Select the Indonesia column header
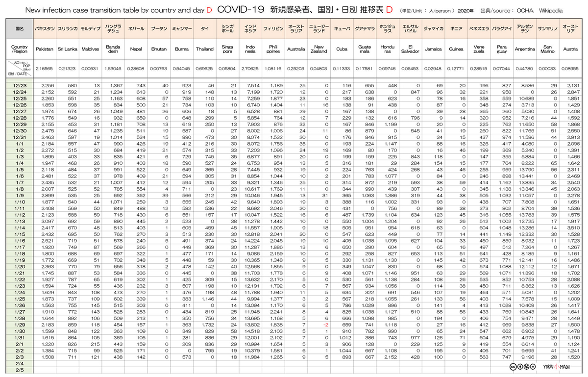The width and height of the screenshot is (588, 377). (249, 49)
